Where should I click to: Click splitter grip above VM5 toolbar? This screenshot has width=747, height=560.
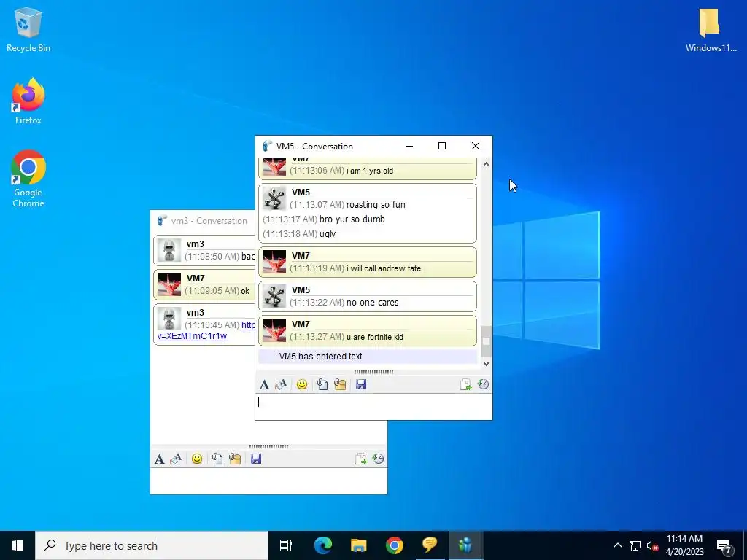point(373,372)
